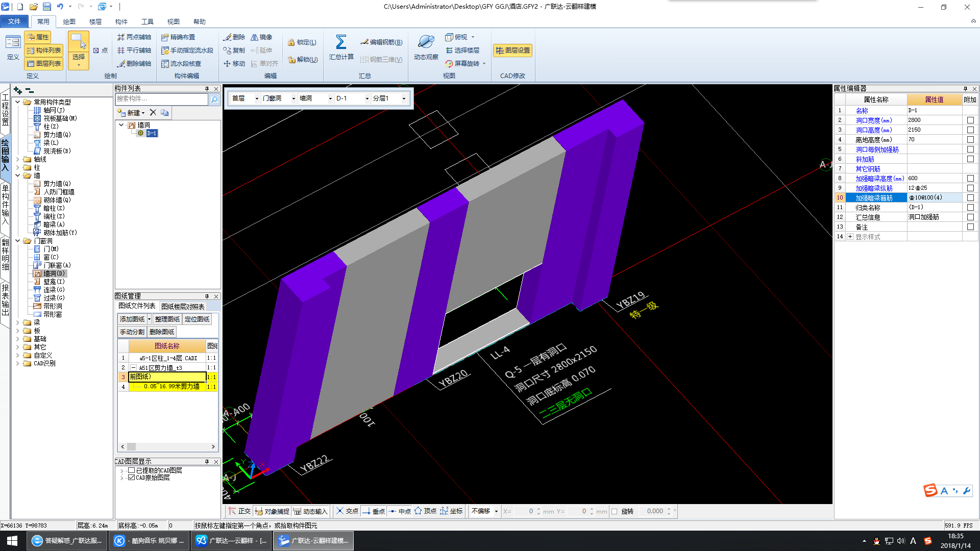Click 删除辅轴 delete auxiliary axis
The image size is (980, 551).
pos(134,64)
